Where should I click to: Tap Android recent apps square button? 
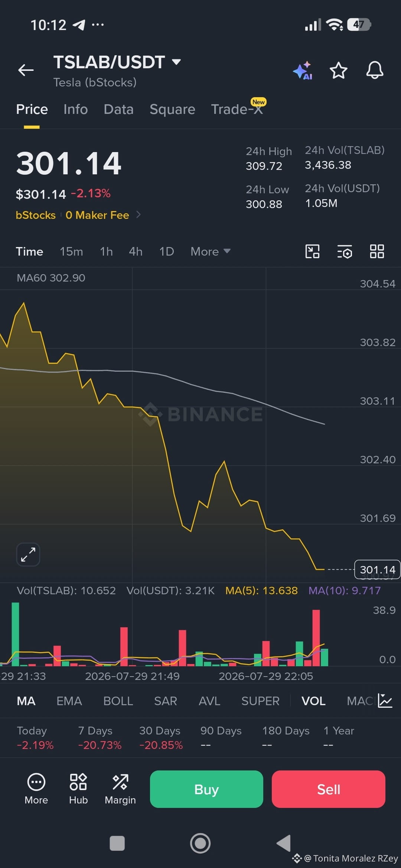(x=117, y=843)
